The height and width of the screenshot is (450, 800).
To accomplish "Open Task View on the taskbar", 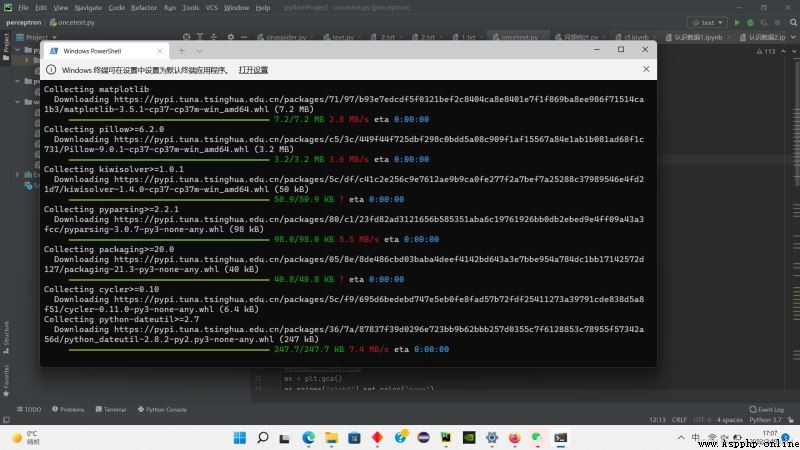I will click(285, 438).
